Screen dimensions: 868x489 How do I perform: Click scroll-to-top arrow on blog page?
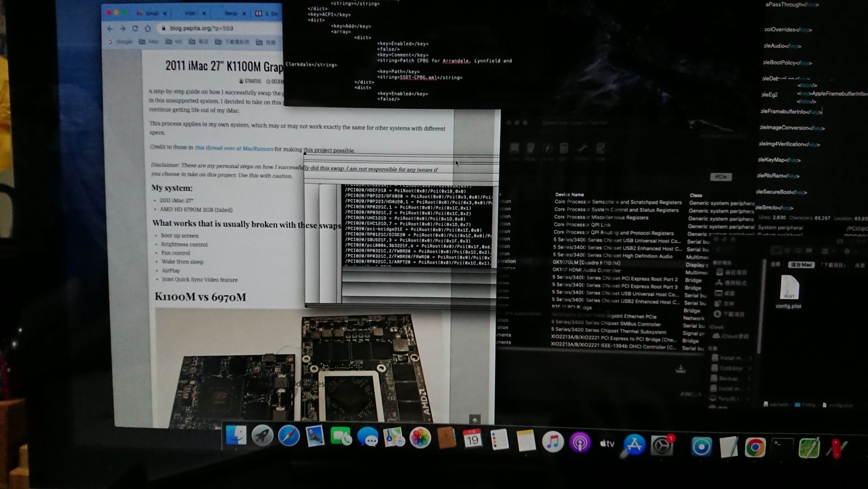pos(474,420)
